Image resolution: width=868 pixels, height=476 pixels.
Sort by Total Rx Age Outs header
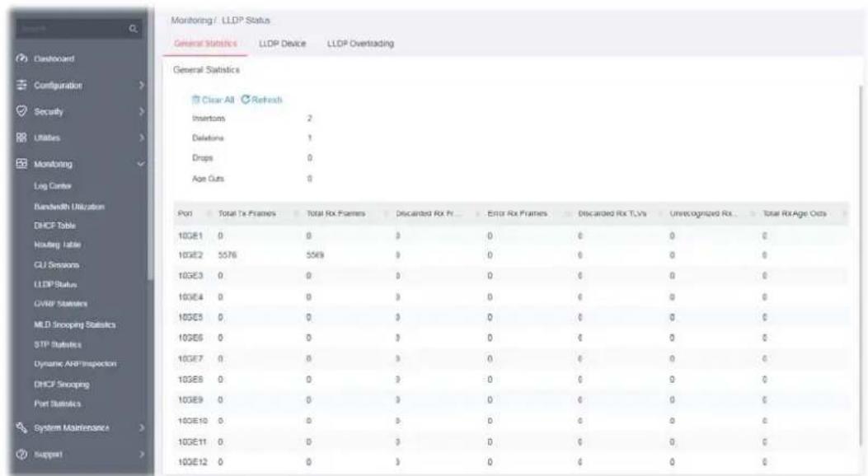point(795,213)
